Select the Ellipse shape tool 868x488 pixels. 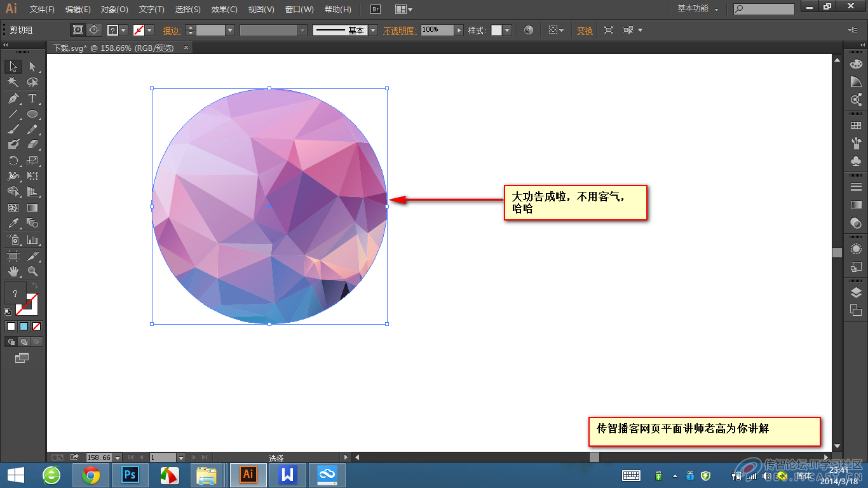tap(32, 114)
